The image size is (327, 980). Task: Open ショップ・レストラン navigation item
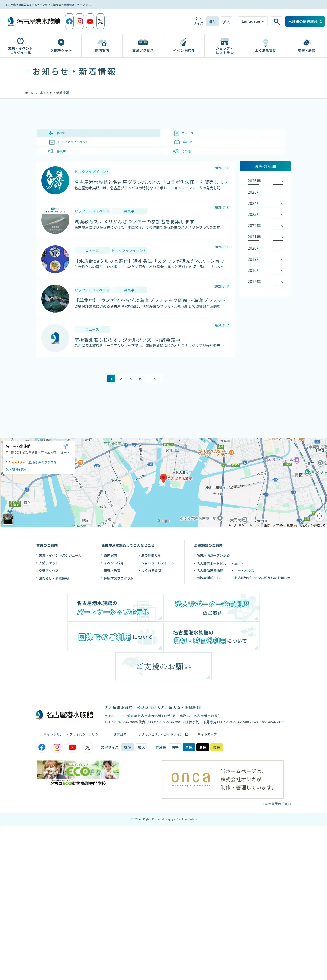tap(225, 46)
